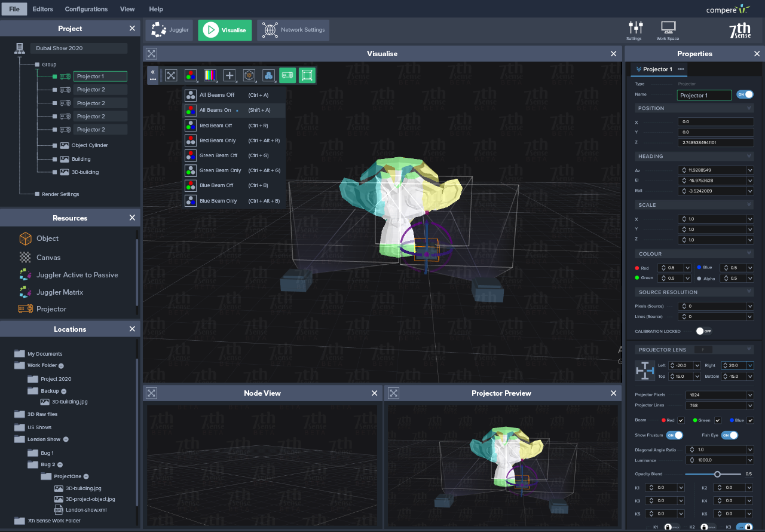This screenshot has height=532, width=765.
Task: Open Settings with the sliders icon
Action: pos(635,29)
